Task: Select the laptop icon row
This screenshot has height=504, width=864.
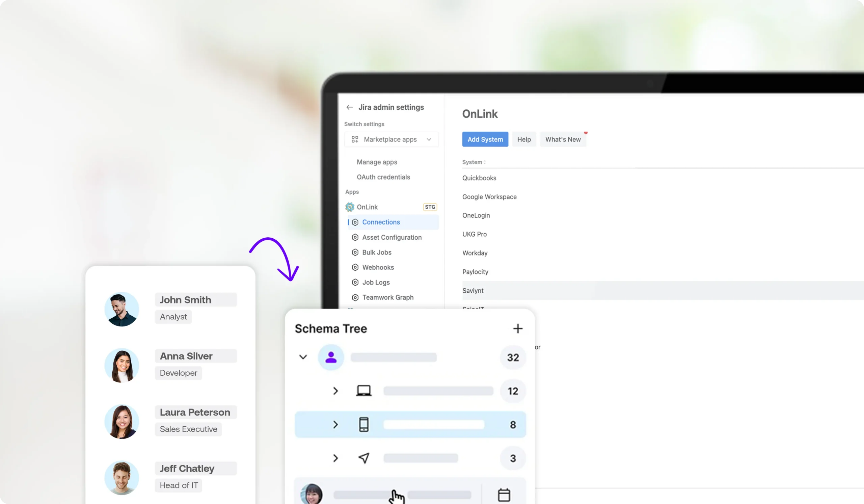Action: [363, 391]
